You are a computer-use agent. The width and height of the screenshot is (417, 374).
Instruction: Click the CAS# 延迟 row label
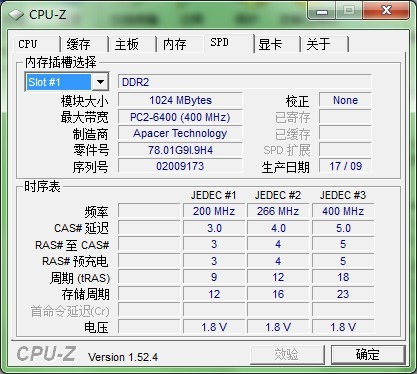click(x=81, y=228)
